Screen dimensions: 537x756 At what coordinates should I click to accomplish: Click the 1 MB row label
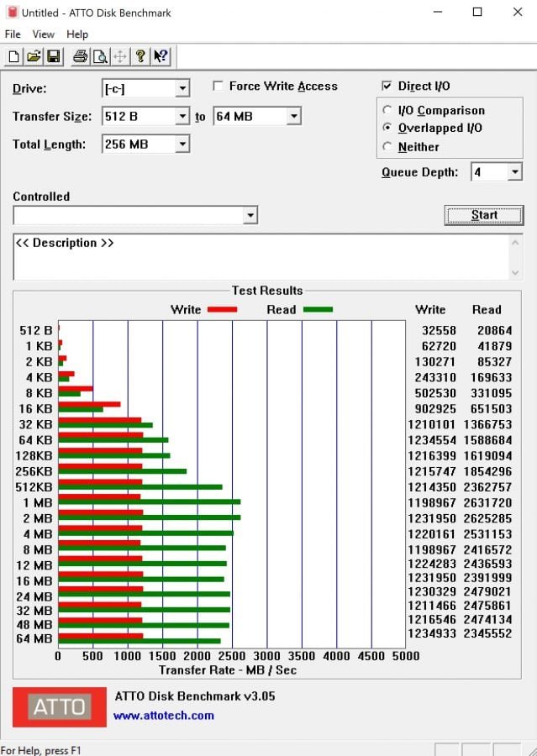[38, 503]
